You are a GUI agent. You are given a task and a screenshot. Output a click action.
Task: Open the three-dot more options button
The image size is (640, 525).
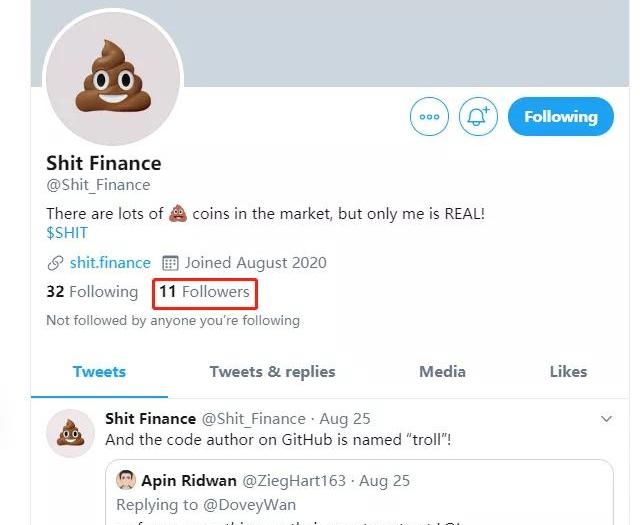[429, 116]
